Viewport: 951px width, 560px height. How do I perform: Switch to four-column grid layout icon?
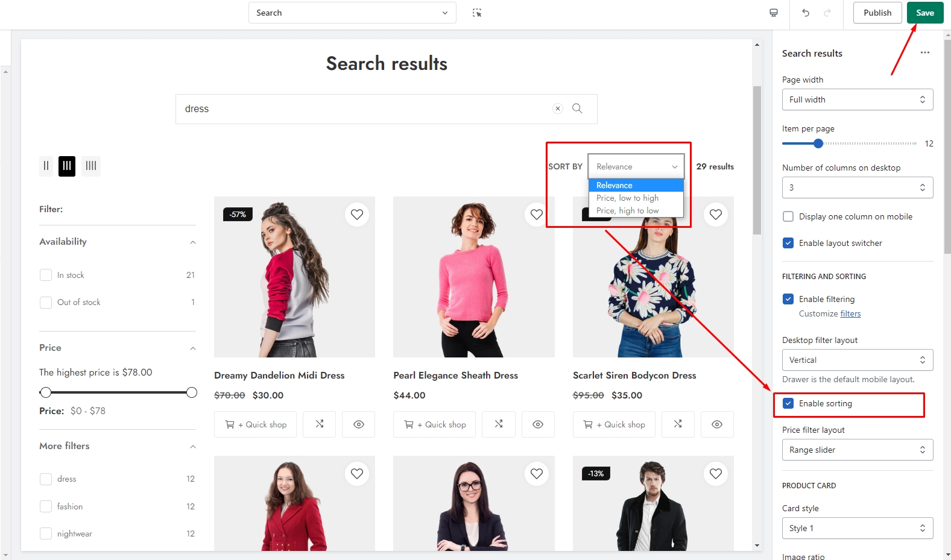[91, 166]
